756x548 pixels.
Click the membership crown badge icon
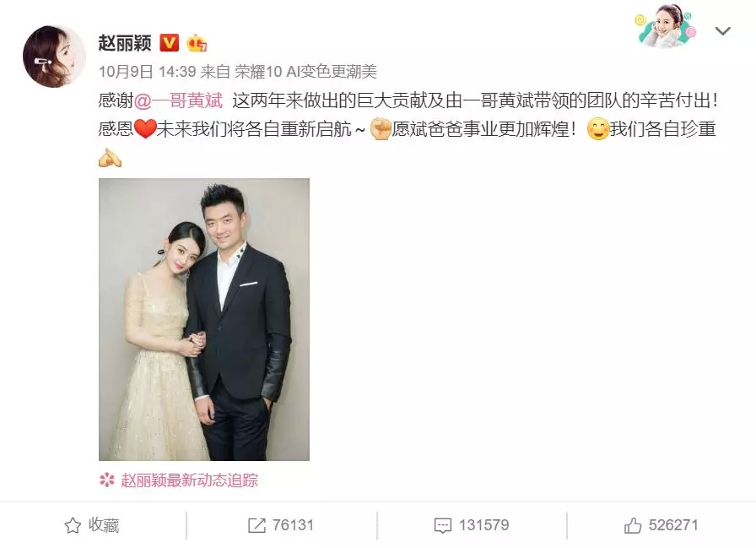point(197,43)
